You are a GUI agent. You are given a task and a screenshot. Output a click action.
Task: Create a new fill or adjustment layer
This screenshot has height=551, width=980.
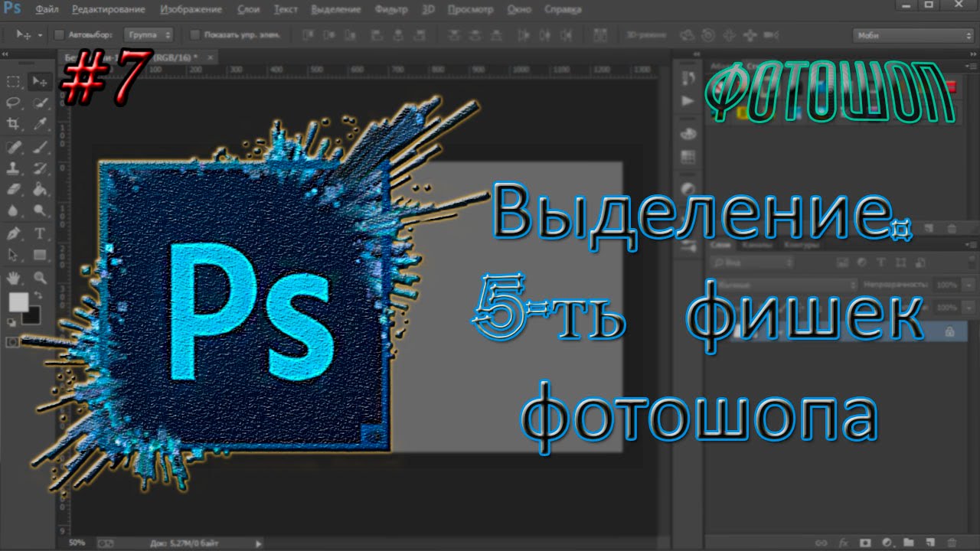pos(887,543)
